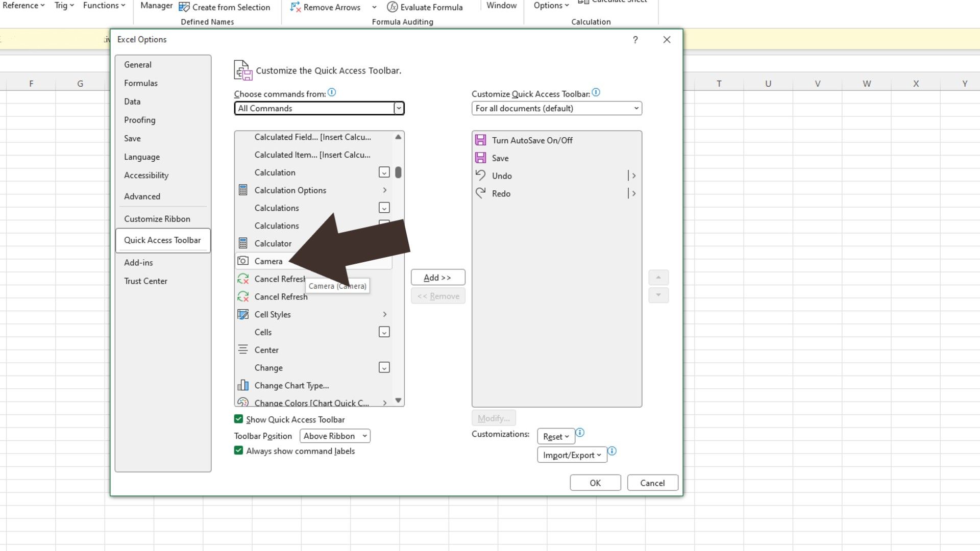Screen dimensions: 980x551
Task: Toggle Always show command labels checkbox
Action: coord(238,450)
